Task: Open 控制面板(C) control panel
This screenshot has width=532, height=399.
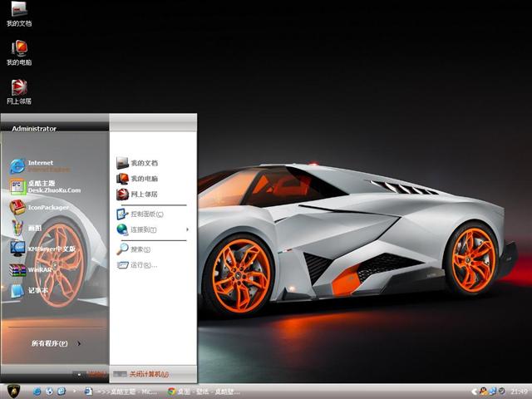Action: pyautogui.click(x=140, y=214)
